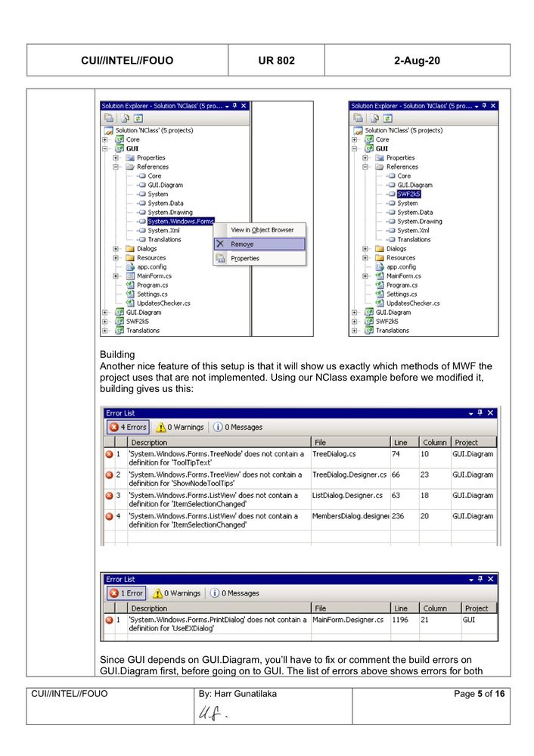Toggle 0 Warnings filter in lower Error List
Viewport: 534px width, 756px height.
[176, 593]
